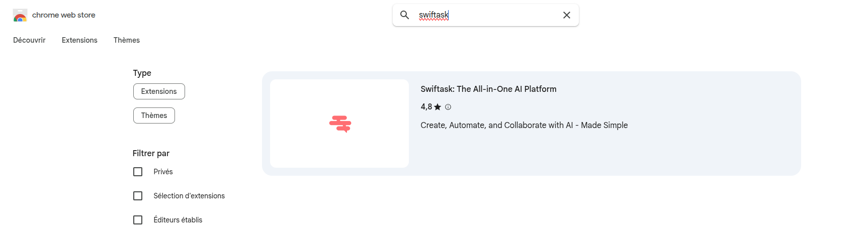Viewport: 868px width, 236px height.
Task: Click the Type heading
Action: (142, 73)
